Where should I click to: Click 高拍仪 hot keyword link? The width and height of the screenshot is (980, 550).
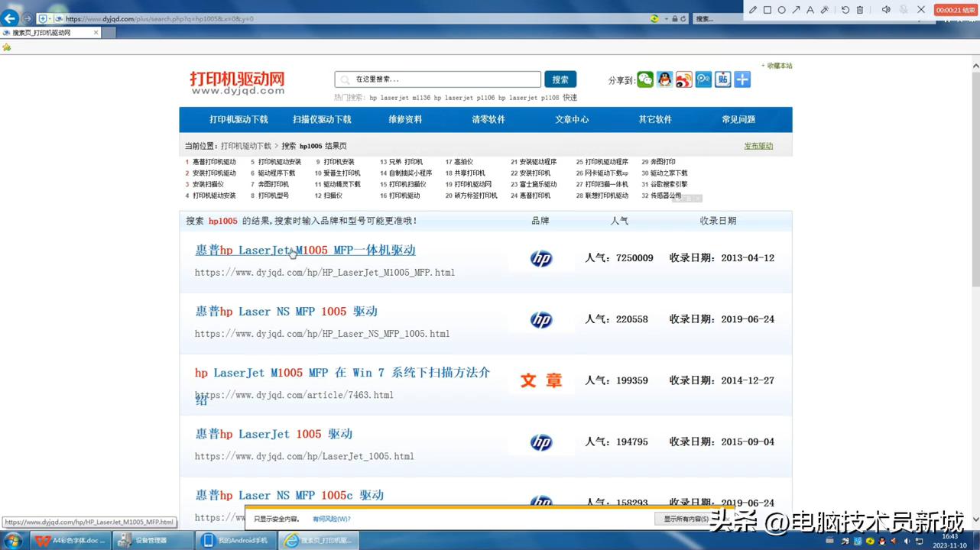pos(464,162)
